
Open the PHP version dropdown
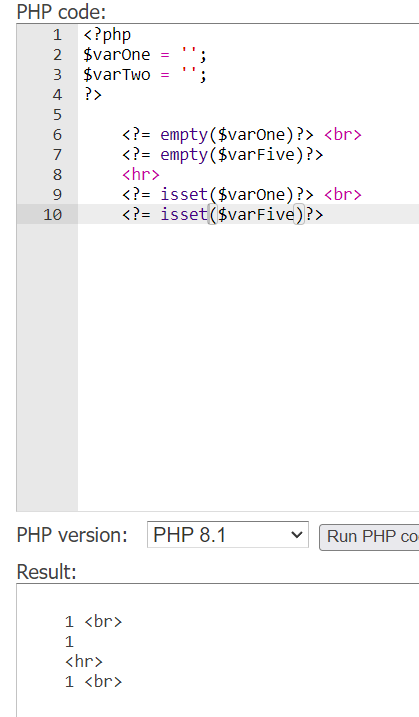(227, 535)
